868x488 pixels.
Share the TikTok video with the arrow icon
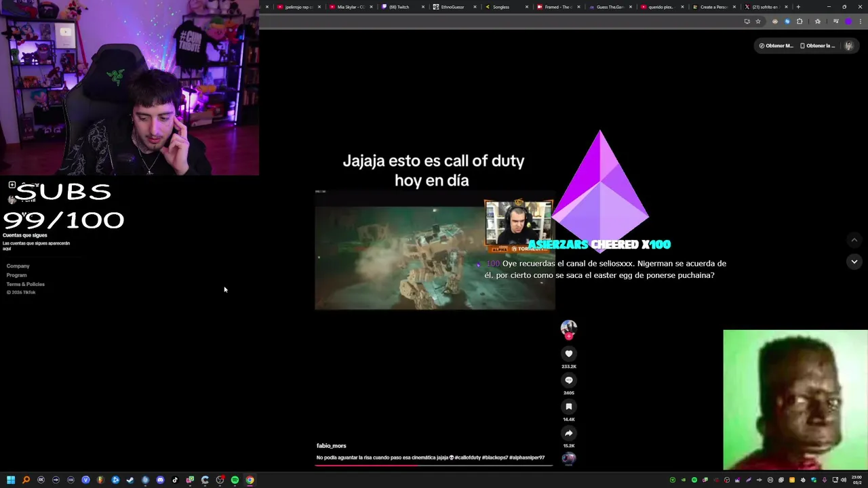pyautogui.click(x=569, y=433)
